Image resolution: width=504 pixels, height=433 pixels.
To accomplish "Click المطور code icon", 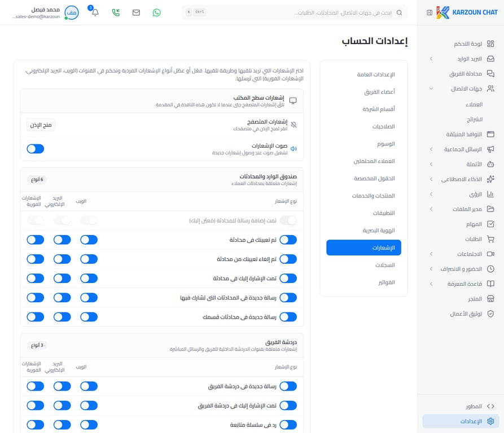I will point(490,407).
